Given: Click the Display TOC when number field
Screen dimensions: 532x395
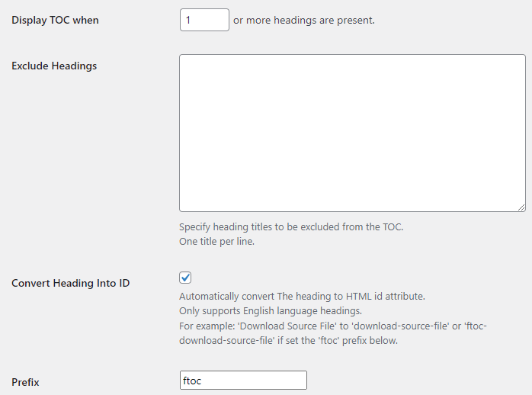Looking at the screenshot, I should click(204, 20).
